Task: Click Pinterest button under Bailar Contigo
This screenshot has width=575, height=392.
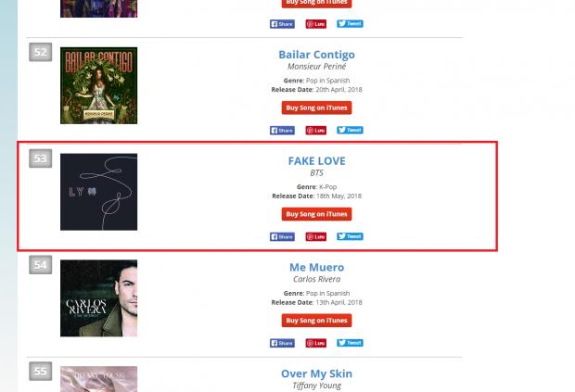Action: pos(315,131)
